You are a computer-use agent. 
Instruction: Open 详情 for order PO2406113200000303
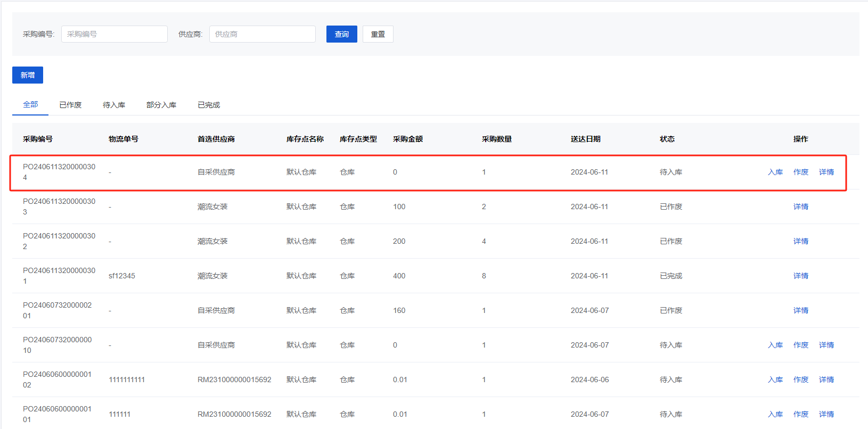coord(801,207)
